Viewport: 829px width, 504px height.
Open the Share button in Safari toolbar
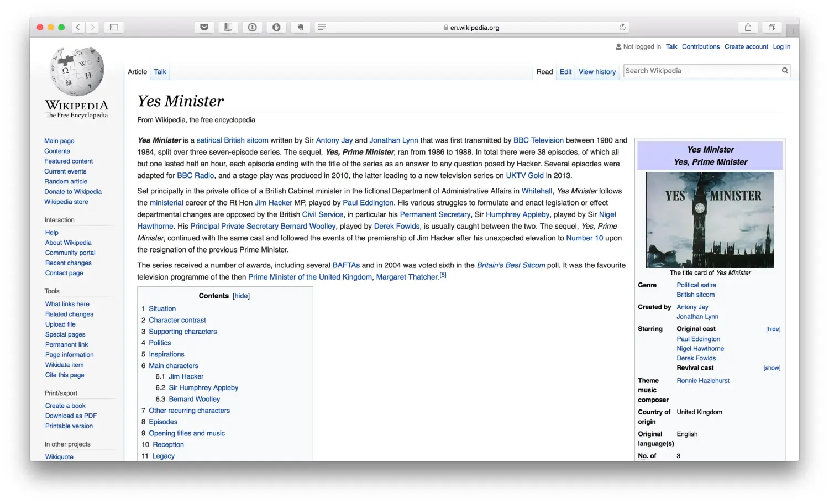(x=748, y=27)
